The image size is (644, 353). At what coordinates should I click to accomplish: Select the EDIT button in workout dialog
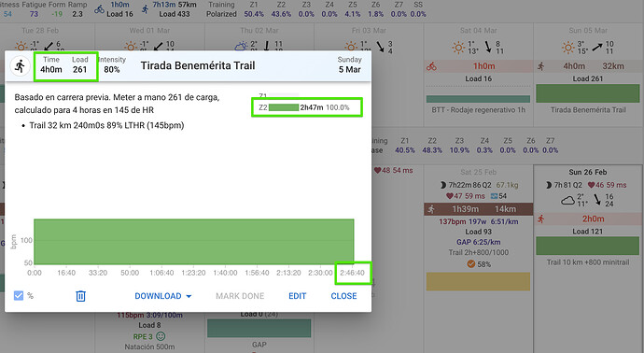click(x=298, y=296)
